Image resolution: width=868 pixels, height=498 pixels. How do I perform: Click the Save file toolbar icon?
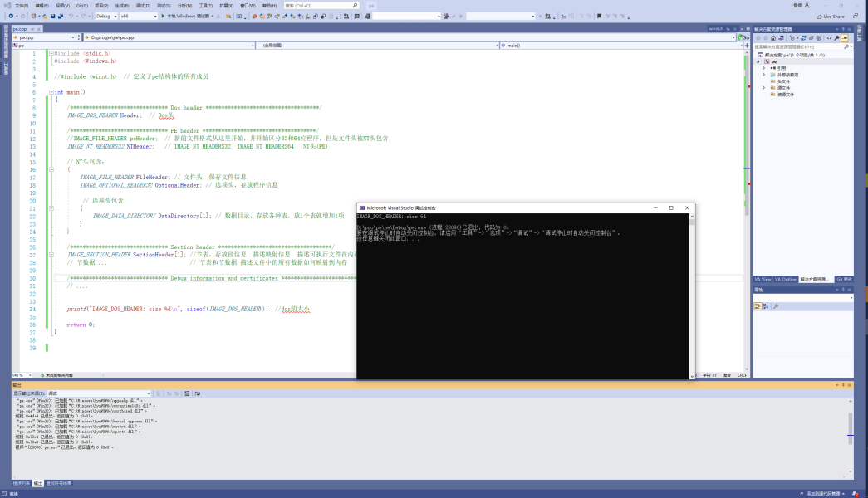[52, 16]
